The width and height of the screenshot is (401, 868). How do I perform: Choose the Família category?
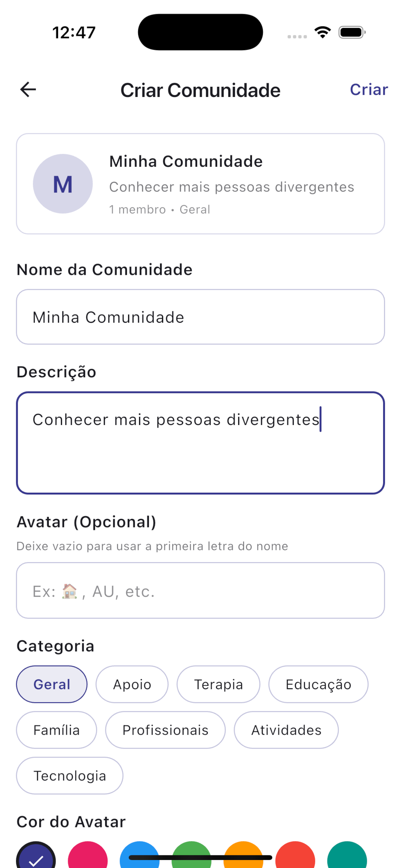(57, 730)
